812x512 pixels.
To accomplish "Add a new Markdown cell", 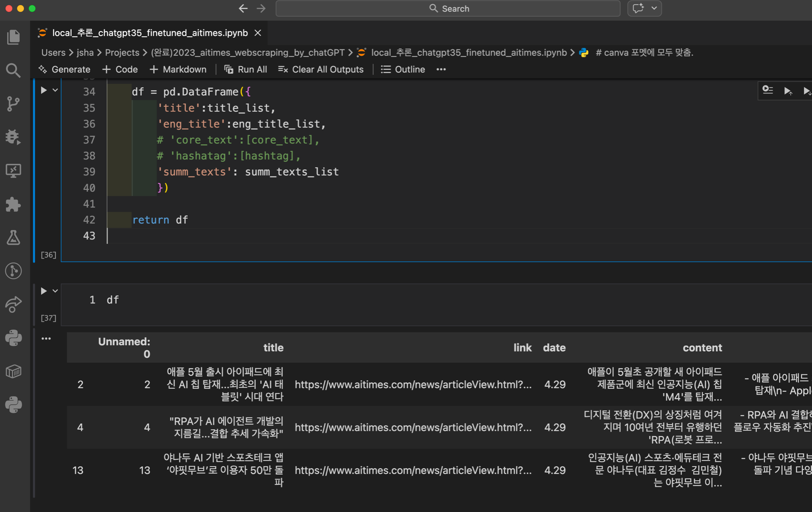I will pos(178,69).
